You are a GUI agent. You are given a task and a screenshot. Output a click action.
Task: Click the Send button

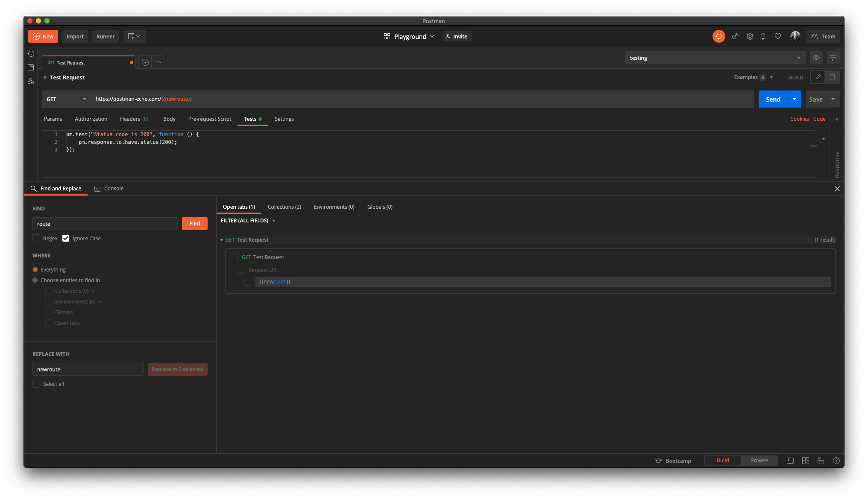773,99
